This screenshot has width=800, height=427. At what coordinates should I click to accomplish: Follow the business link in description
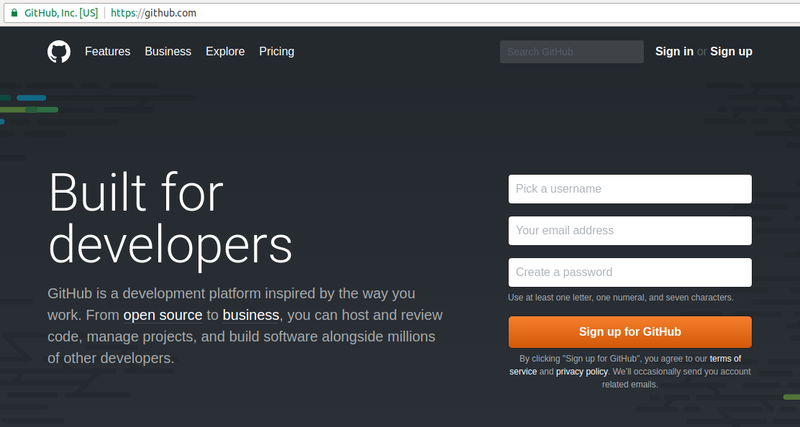(251, 315)
